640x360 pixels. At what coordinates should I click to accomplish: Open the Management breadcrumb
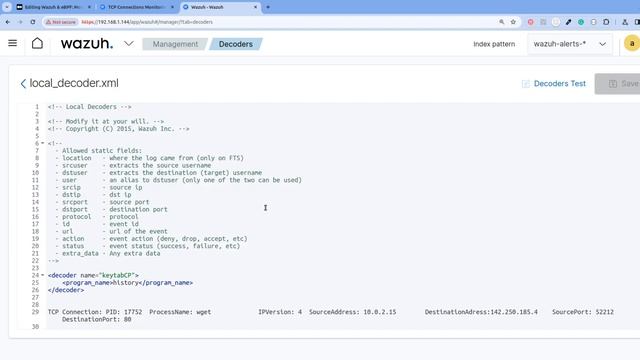[175, 44]
